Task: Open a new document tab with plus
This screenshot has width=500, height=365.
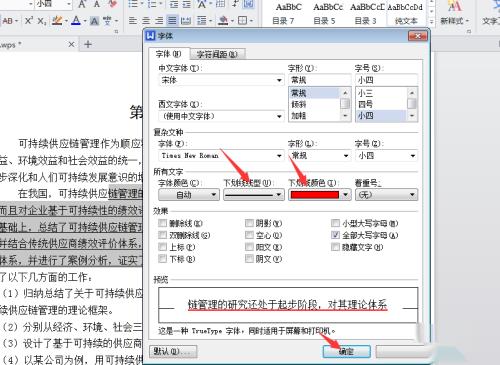Action: (x=88, y=44)
